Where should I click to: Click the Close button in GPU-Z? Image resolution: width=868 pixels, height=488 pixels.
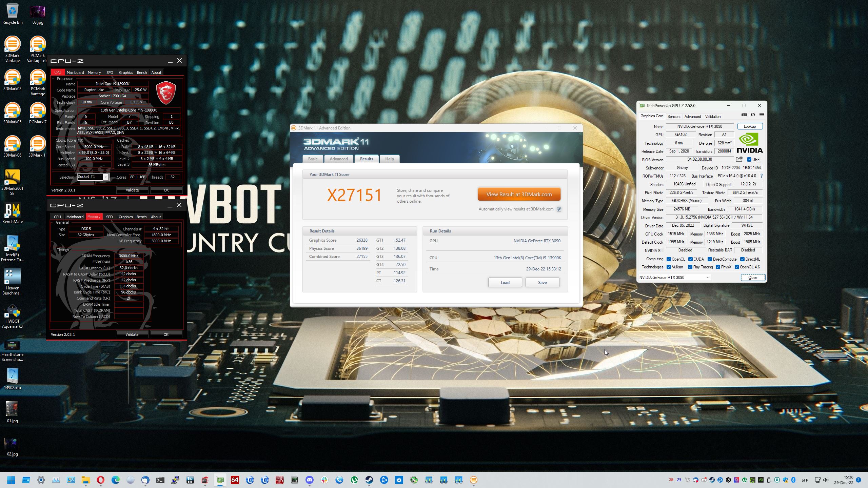[x=753, y=278]
